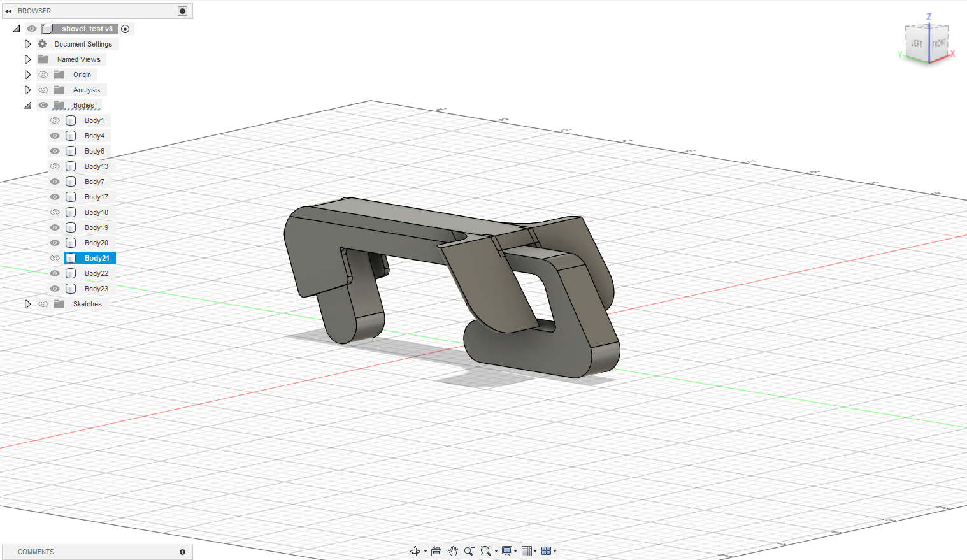Image resolution: width=967 pixels, height=560 pixels.
Task: Collapse the Browser panel with double-arrow icon
Action: coord(8,11)
